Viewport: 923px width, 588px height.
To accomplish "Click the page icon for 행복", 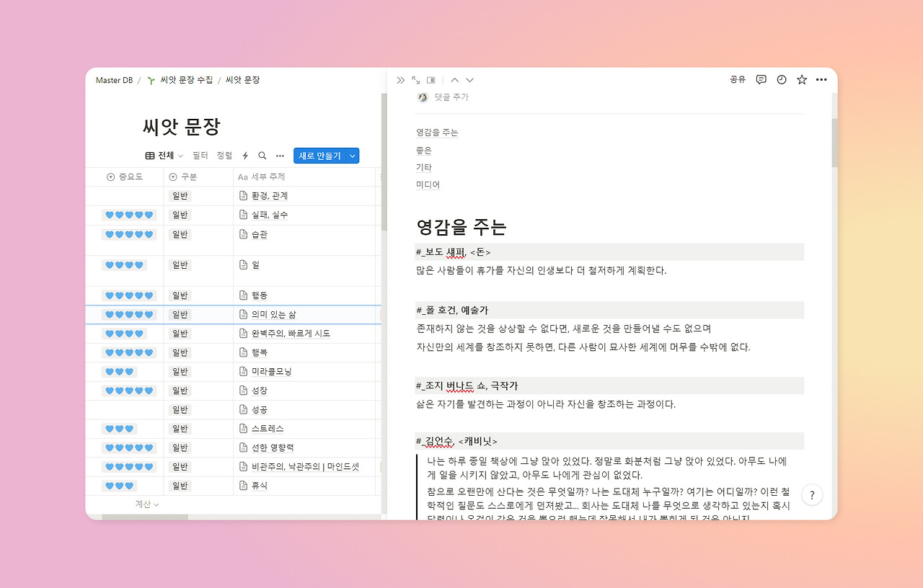I will (x=244, y=352).
